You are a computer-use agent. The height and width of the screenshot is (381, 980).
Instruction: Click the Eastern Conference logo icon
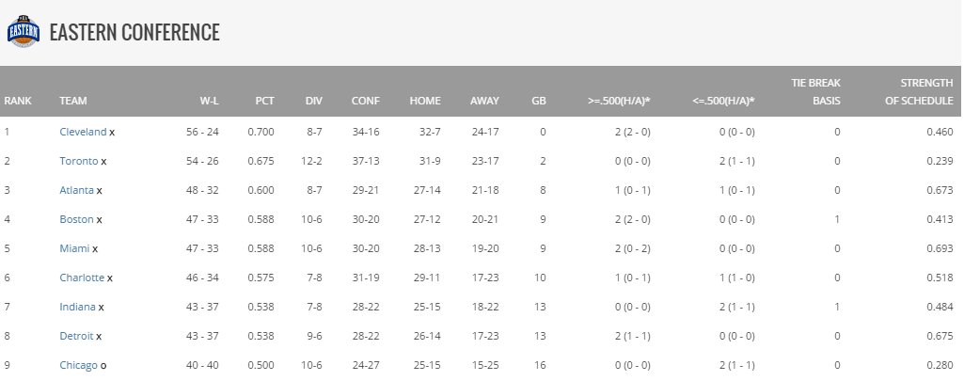[24, 31]
